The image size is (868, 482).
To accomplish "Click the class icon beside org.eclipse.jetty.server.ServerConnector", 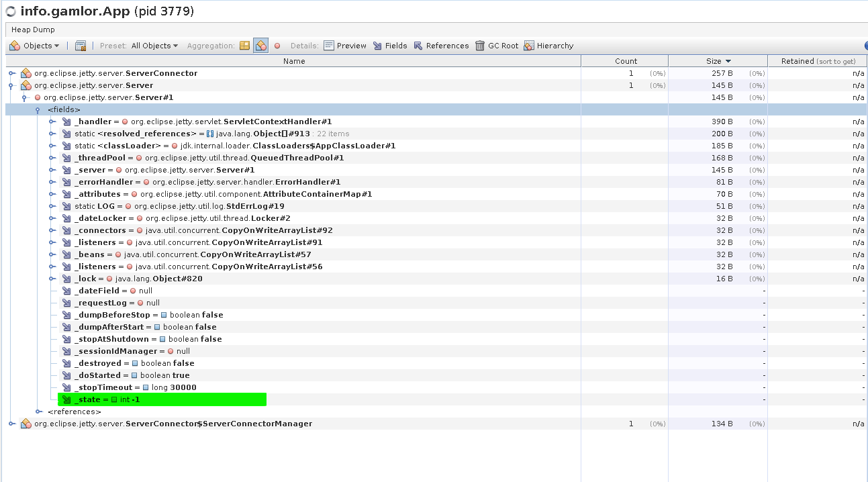I will click(26, 73).
